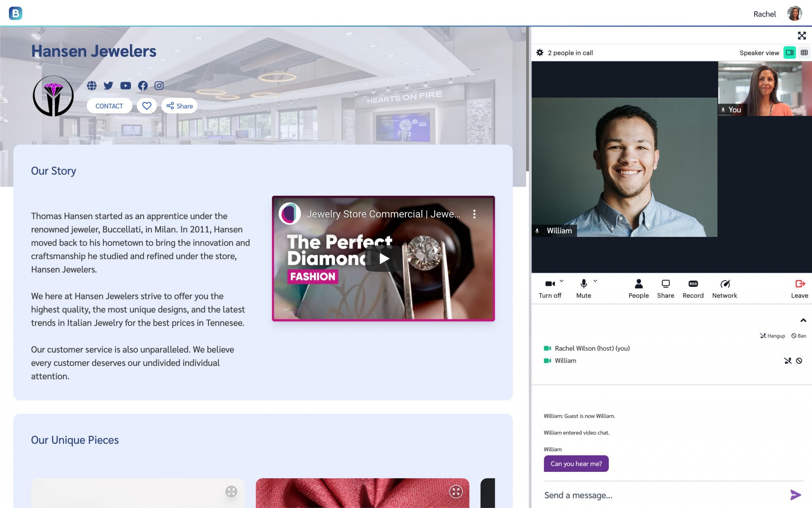Mute the microphone

583,289
